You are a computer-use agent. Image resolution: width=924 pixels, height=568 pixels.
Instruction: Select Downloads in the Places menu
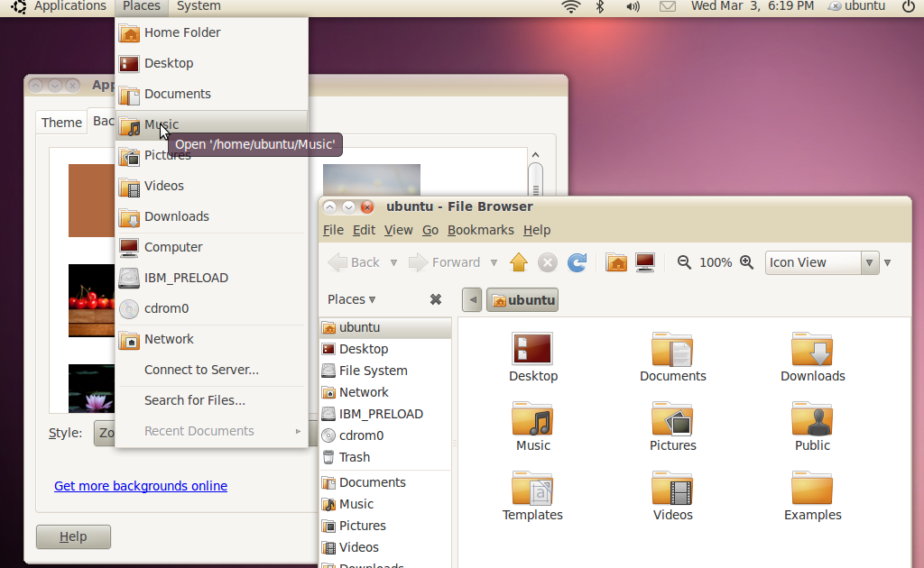[x=211, y=216]
